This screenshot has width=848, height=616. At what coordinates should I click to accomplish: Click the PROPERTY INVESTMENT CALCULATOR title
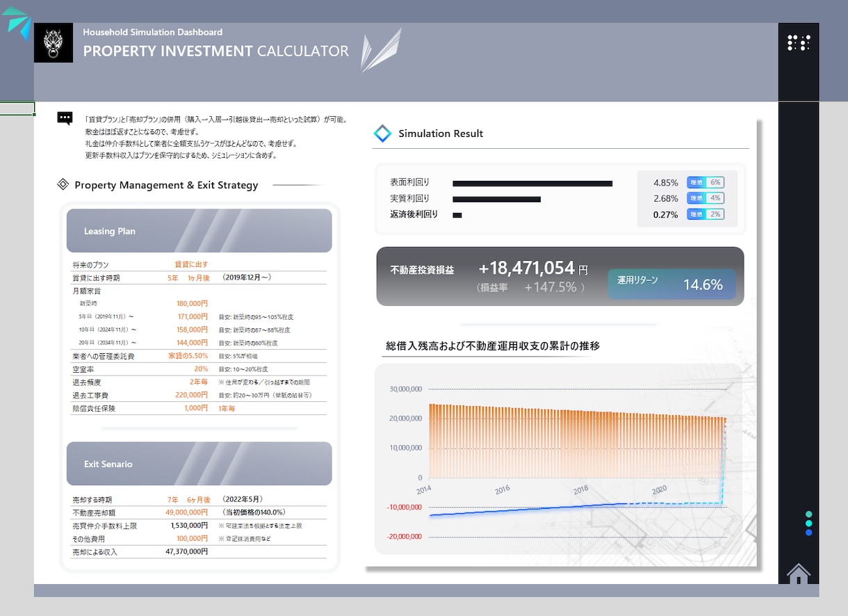click(x=216, y=51)
